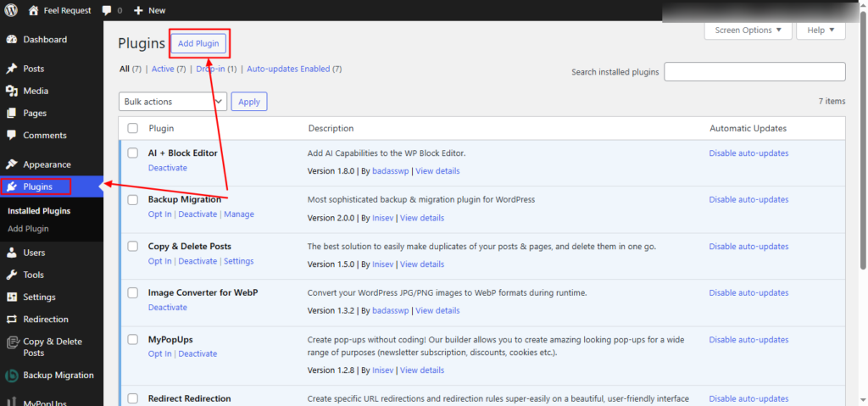The image size is (868, 406).
Task: Click the Automatic Updates column header
Action: (x=748, y=129)
